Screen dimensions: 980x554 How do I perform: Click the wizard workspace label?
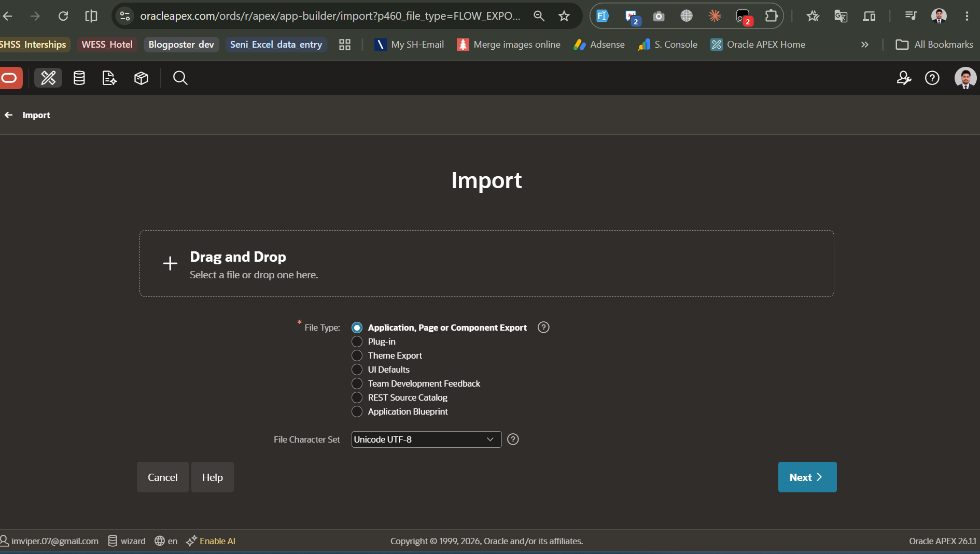coord(127,541)
